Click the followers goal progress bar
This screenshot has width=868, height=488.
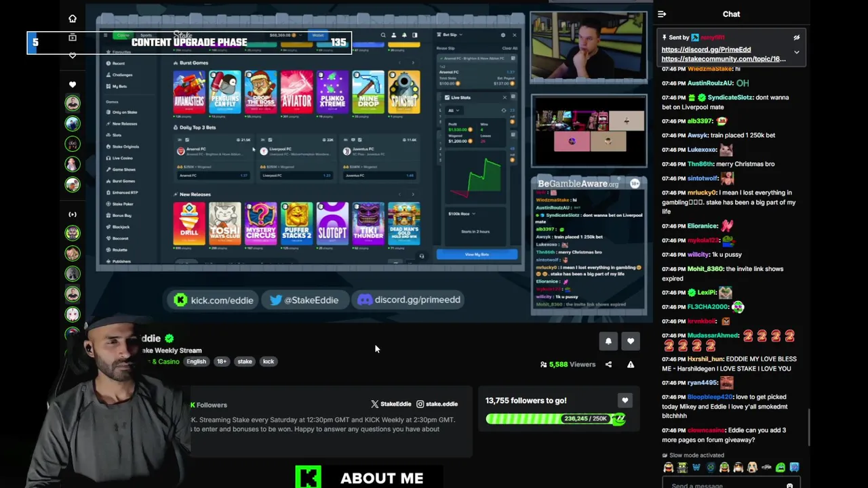(x=555, y=419)
